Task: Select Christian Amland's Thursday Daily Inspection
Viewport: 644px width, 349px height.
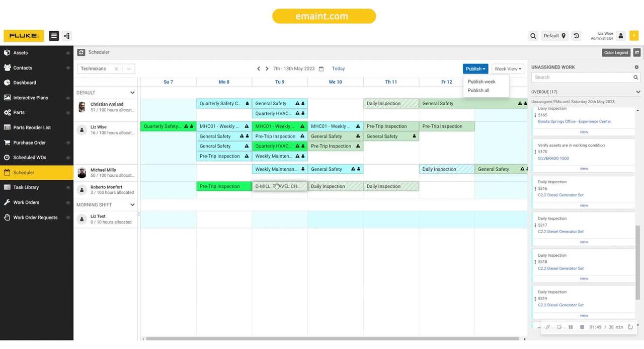Action: [x=391, y=104]
